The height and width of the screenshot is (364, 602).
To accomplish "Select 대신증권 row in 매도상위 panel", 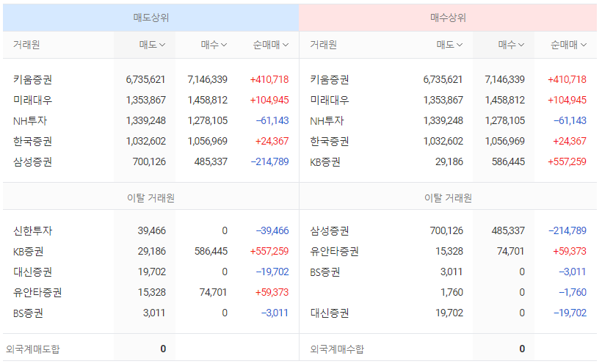I will pos(151,272).
